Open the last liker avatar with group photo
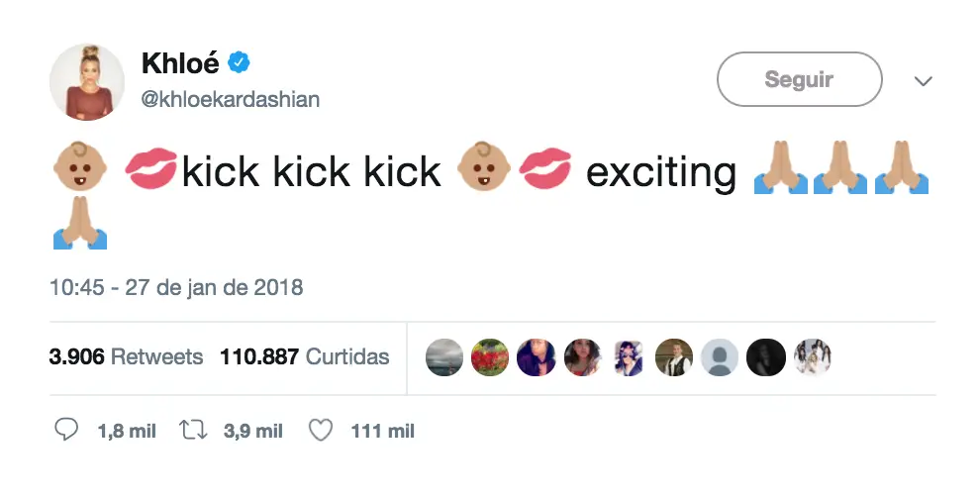 813,357
